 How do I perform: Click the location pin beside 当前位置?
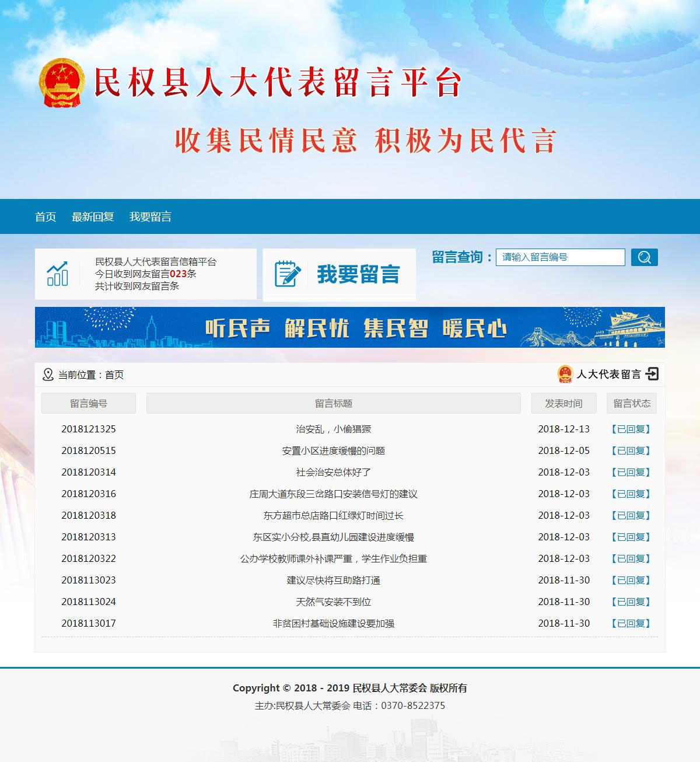(x=48, y=375)
